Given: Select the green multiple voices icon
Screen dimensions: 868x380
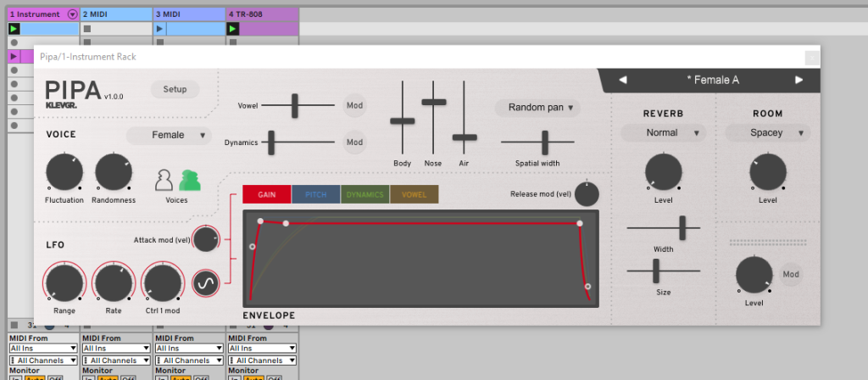Looking at the screenshot, I should click(x=190, y=180).
